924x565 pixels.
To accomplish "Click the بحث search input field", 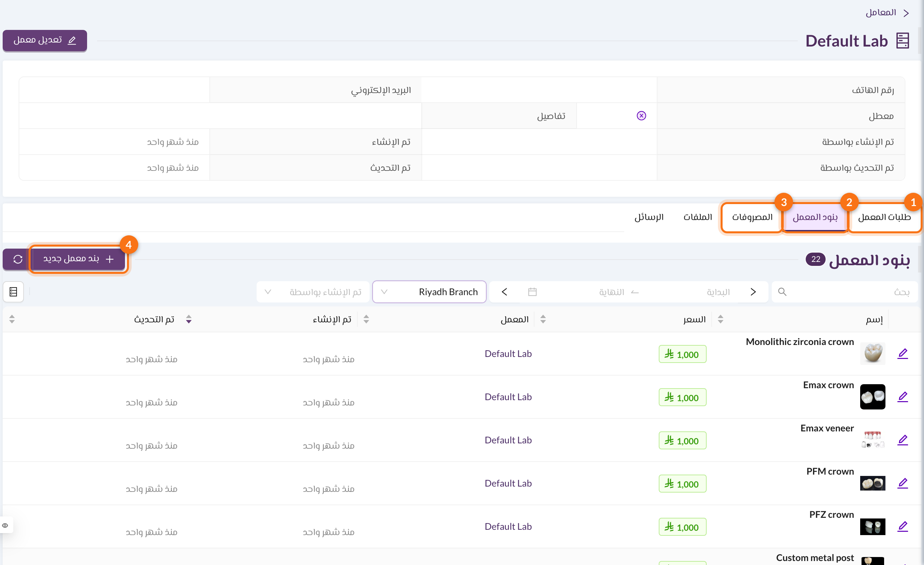I will click(x=845, y=292).
